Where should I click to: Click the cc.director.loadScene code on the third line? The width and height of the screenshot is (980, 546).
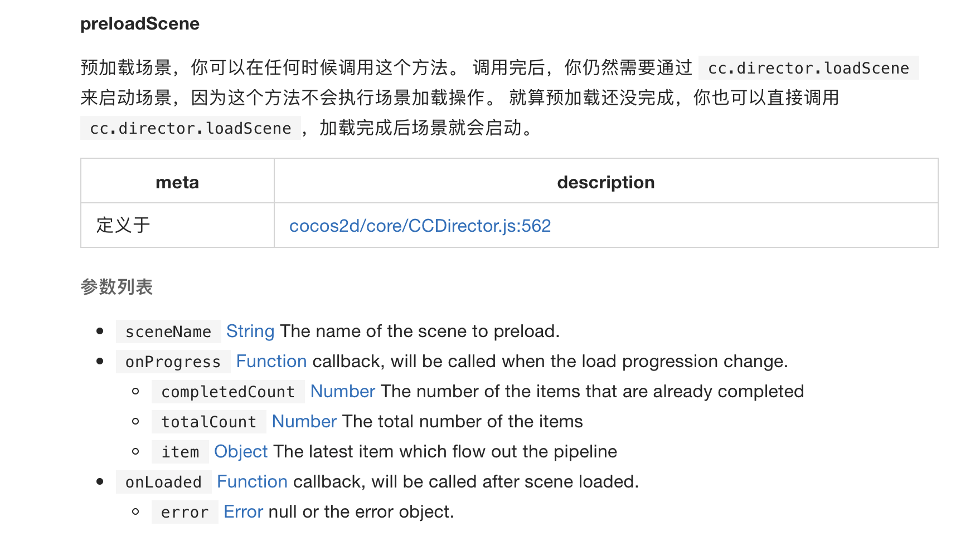coord(191,128)
